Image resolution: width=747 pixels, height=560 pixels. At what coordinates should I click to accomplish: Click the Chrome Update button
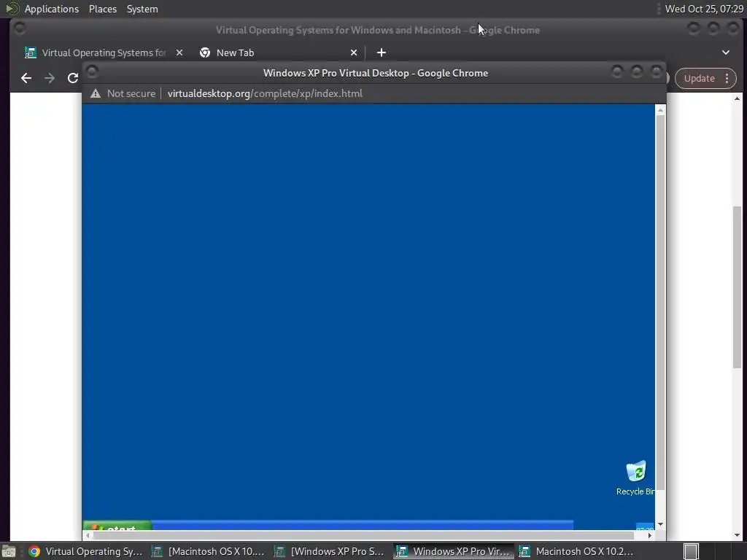tap(700, 78)
